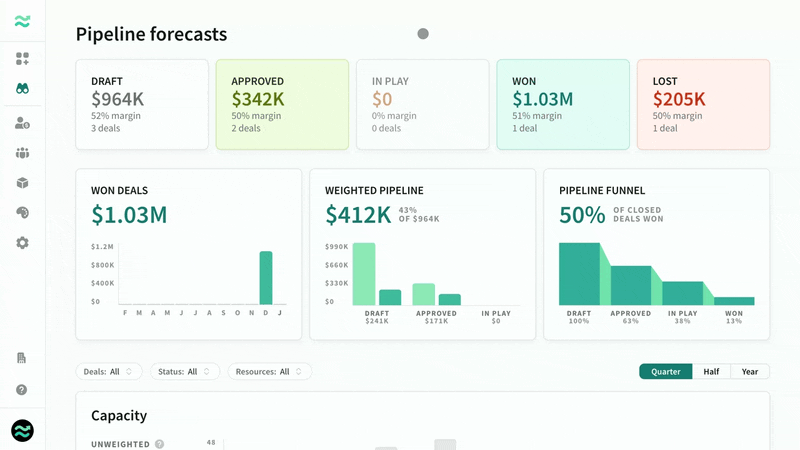Open the help question mark icon in sidebar
Screen dimensions: 800x450
[x=21, y=390]
